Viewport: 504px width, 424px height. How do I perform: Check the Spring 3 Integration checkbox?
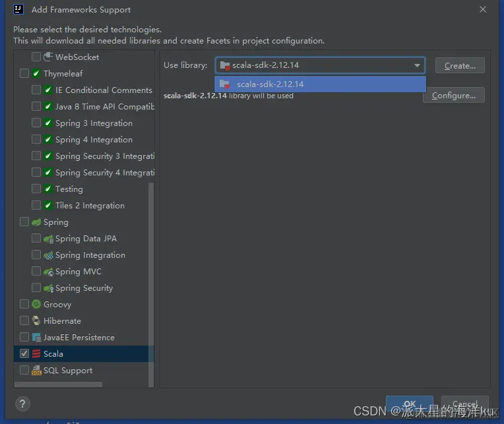click(x=36, y=123)
